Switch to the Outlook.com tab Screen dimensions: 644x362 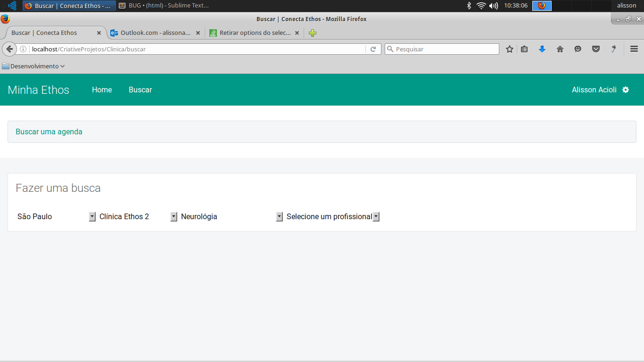(x=155, y=33)
